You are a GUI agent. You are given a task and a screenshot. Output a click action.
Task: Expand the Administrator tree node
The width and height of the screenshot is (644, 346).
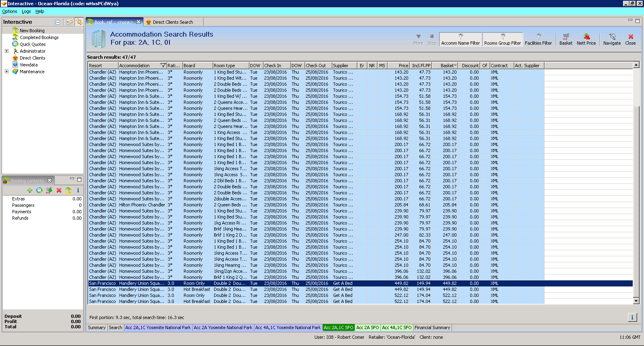[x=6, y=51]
